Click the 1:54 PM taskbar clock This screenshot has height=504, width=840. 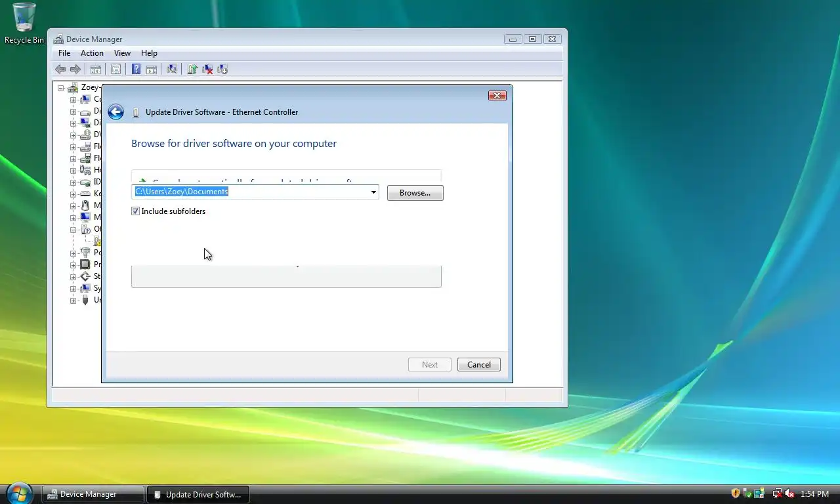point(814,494)
